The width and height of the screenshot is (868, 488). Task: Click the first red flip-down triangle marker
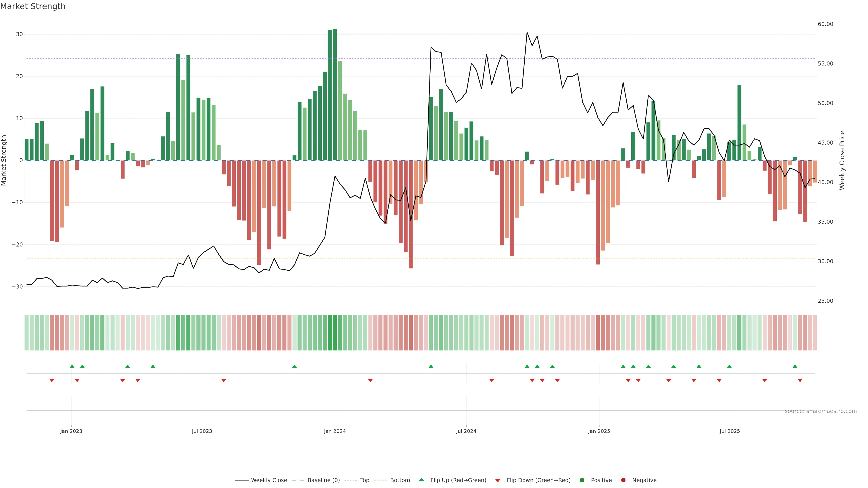52,380
